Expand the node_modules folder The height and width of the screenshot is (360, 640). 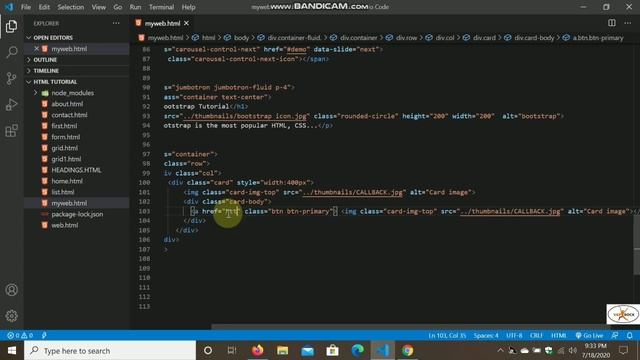click(72, 93)
